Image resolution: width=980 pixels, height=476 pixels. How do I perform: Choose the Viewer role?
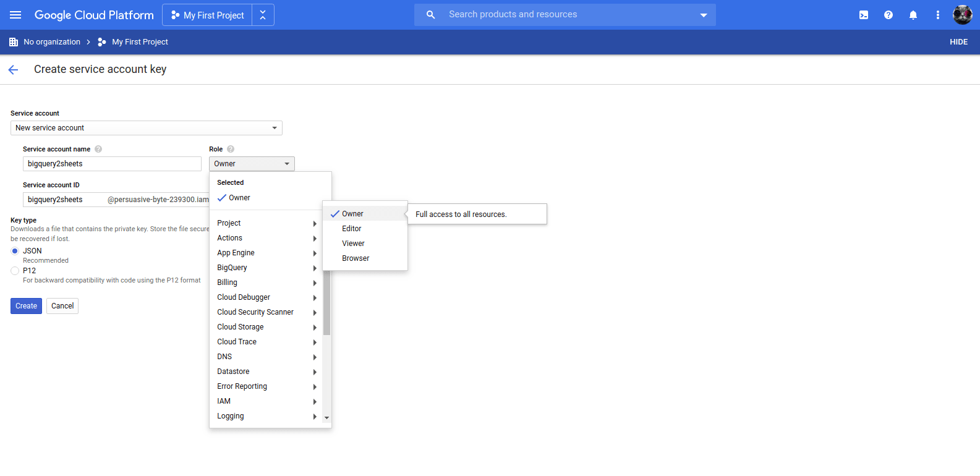[365, 244]
